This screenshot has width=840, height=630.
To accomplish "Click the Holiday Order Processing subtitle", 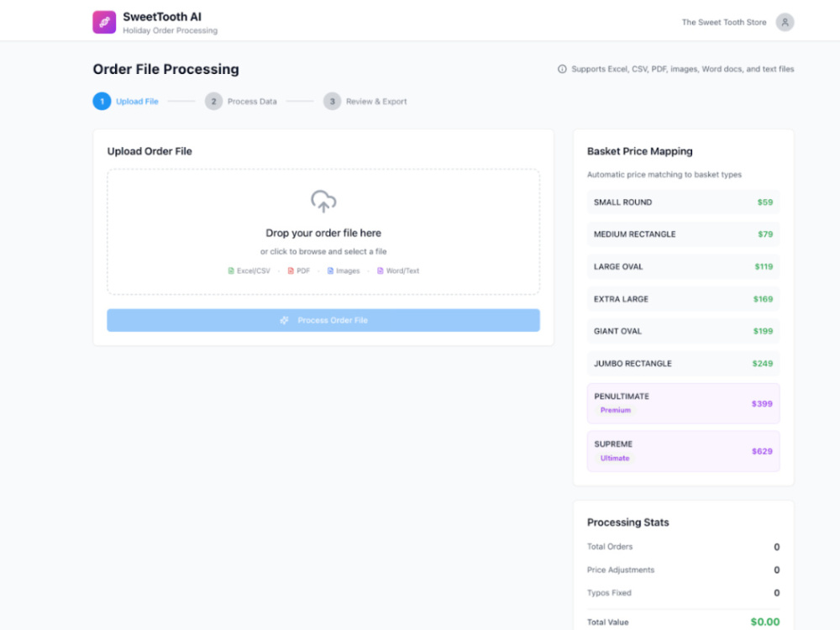I will 170,30.
